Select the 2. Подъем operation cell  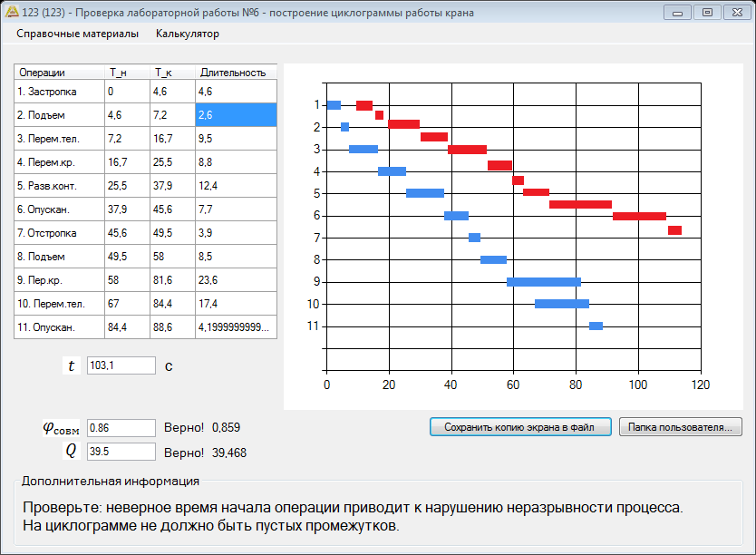click(x=59, y=115)
